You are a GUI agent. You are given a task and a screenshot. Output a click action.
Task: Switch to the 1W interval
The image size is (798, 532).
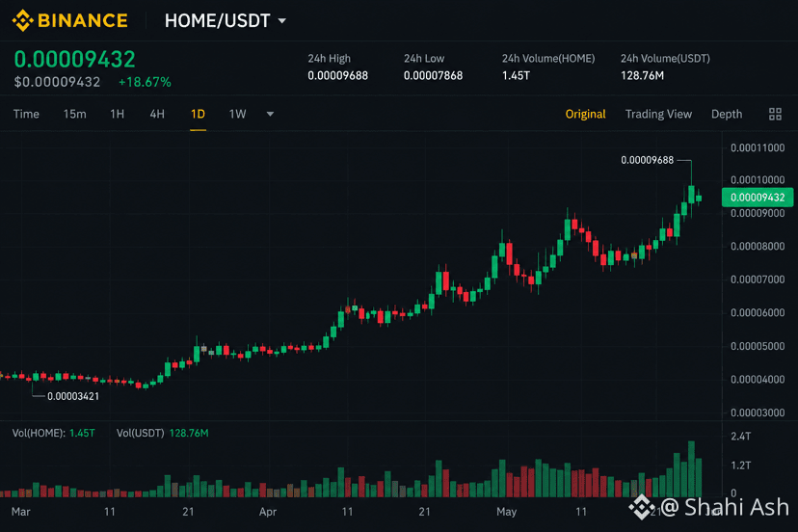[237, 114]
